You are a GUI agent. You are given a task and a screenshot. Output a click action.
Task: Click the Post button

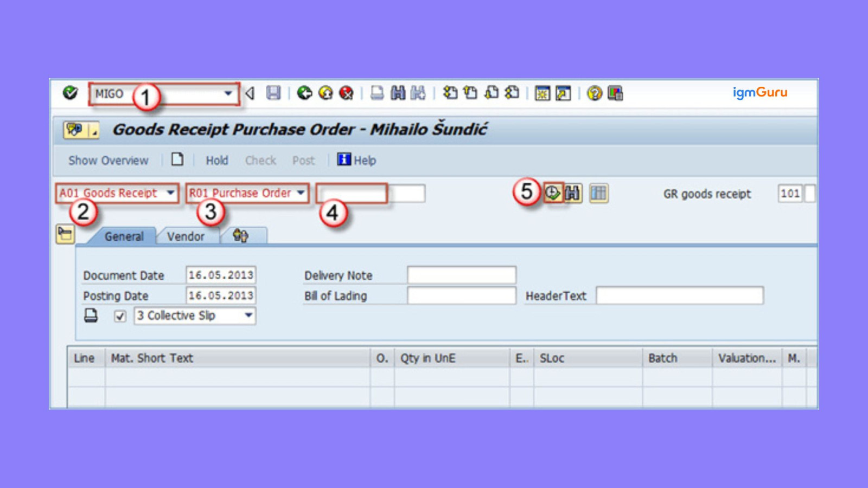[303, 160]
